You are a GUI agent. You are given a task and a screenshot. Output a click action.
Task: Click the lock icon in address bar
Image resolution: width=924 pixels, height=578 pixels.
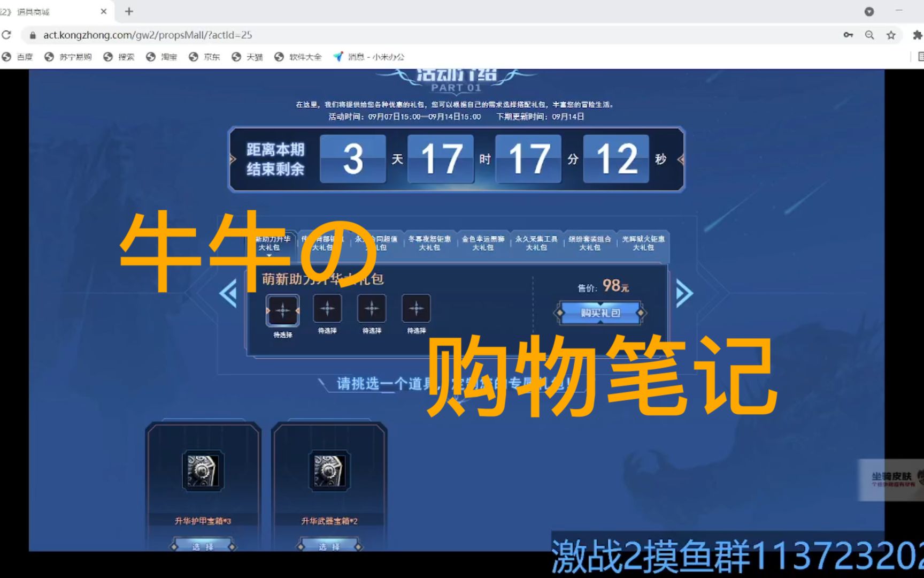(x=33, y=35)
